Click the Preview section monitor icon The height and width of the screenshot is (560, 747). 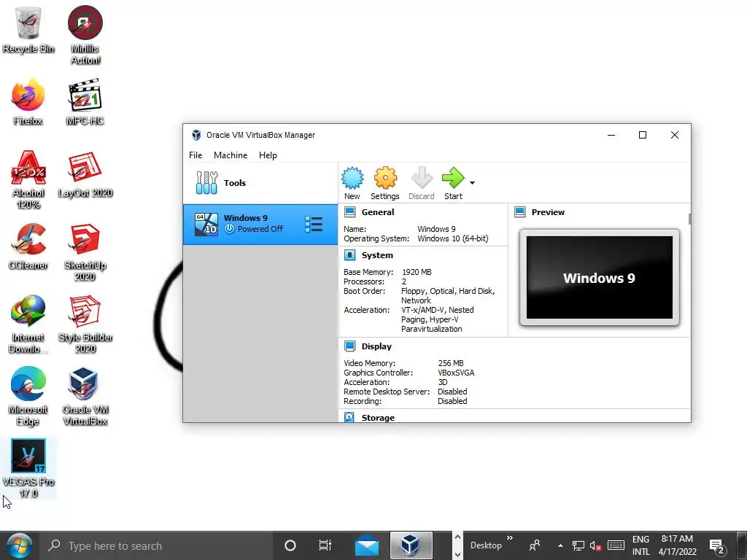(x=519, y=212)
